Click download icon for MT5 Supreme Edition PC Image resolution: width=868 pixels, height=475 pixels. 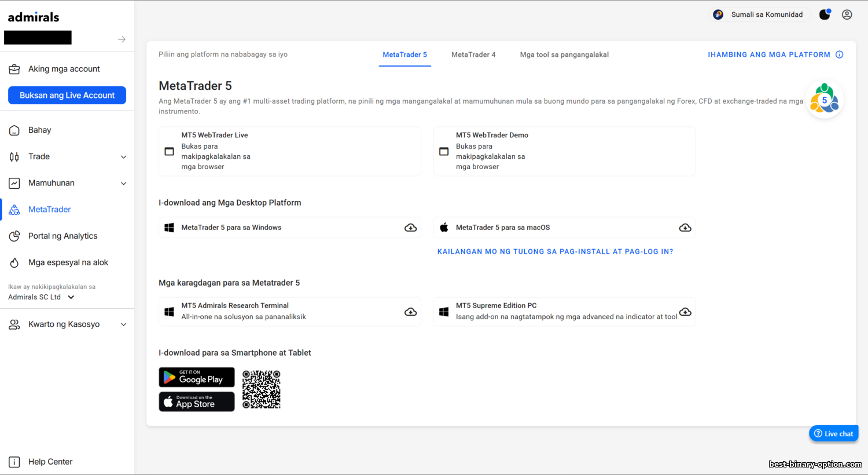coord(685,312)
